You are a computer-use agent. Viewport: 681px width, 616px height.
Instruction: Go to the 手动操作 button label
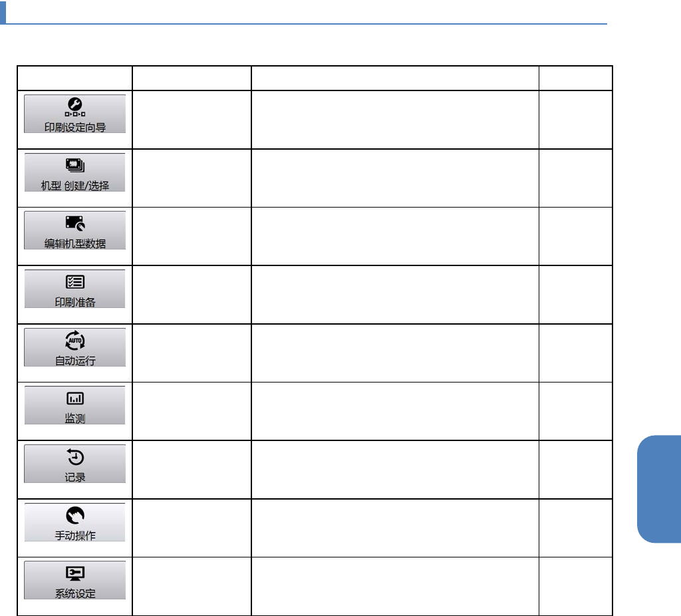tap(74, 536)
